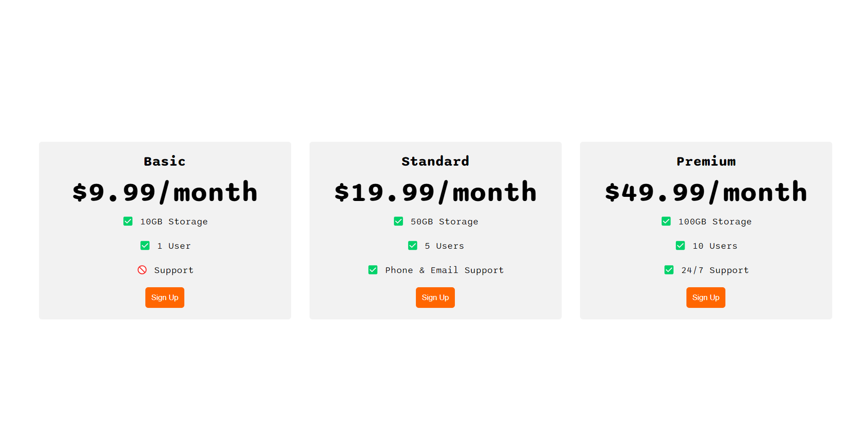This screenshot has height=446, width=868.
Task: Click the green checkmark beside 10GB Storage
Action: point(127,221)
